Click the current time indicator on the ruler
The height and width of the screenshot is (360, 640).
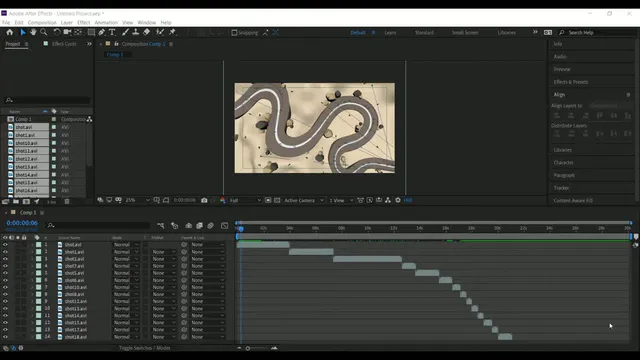click(241, 229)
